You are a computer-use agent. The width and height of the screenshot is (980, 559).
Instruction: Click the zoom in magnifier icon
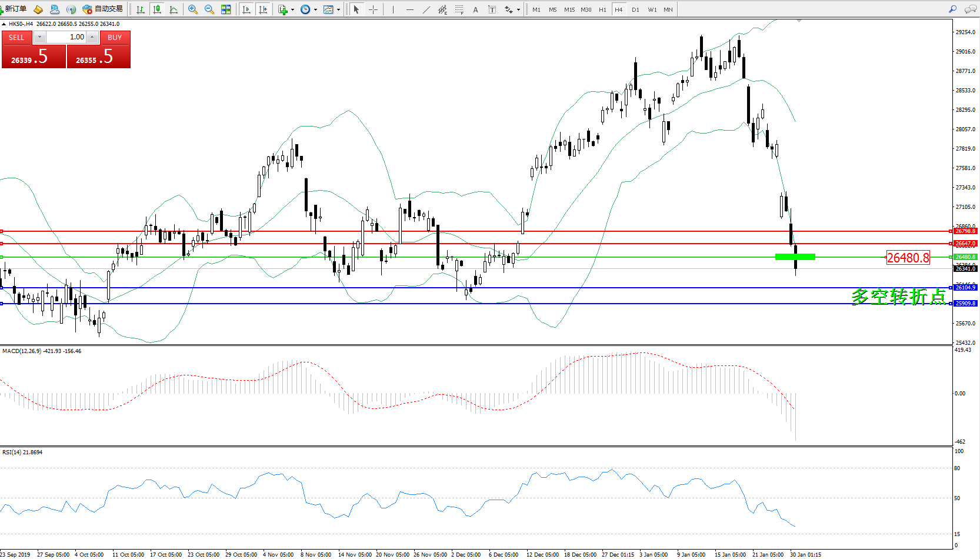[192, 9]
